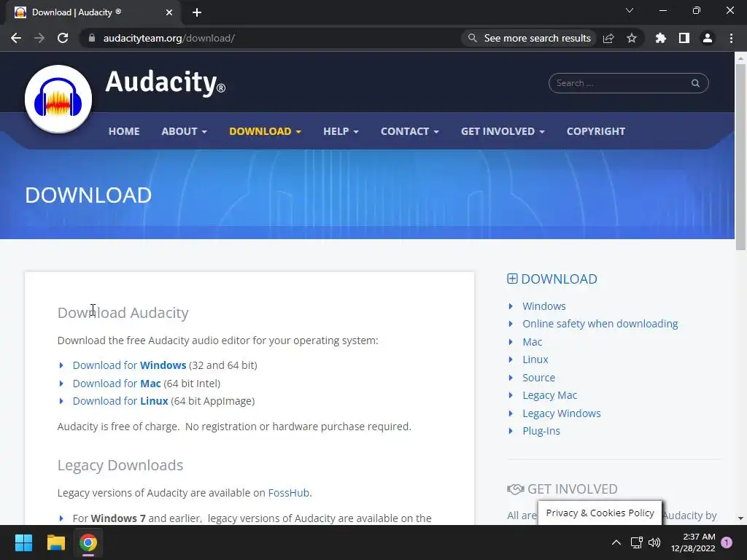
Task: Show hidden system tray icons
Action: [x=616, y=542]
